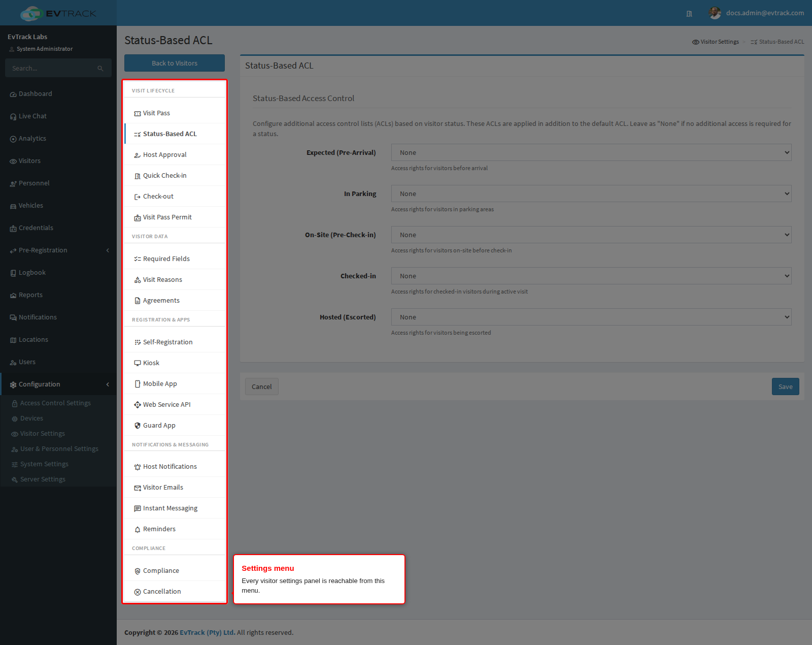Click the Live Chat headset icon
The width and height of the screenshot is (812, 645).
coord(13,117)
